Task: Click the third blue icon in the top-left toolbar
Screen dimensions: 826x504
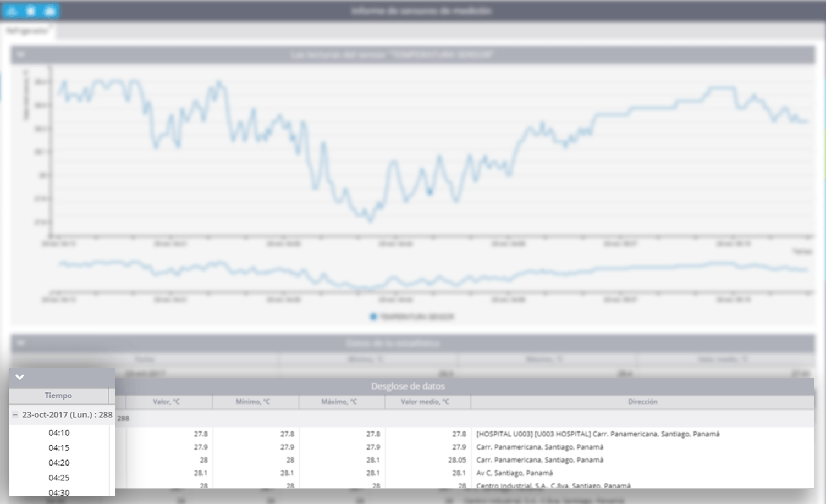Action: pyautogui.click(x=50, y=11)
